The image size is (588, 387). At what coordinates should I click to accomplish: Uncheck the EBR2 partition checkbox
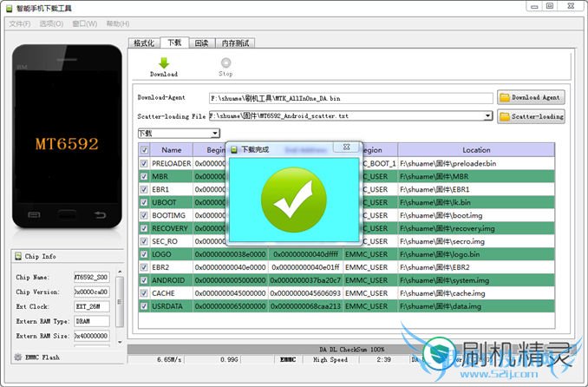(x=144, y=267)
